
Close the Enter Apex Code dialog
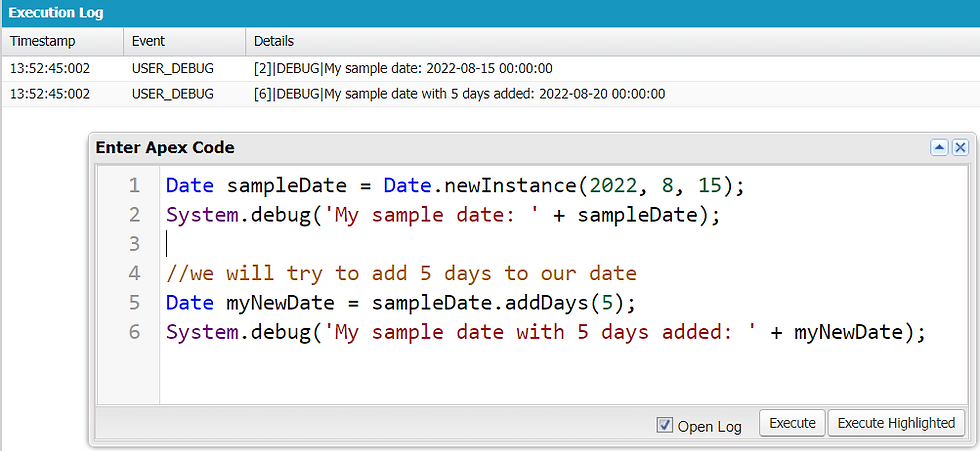click(959, 147)
